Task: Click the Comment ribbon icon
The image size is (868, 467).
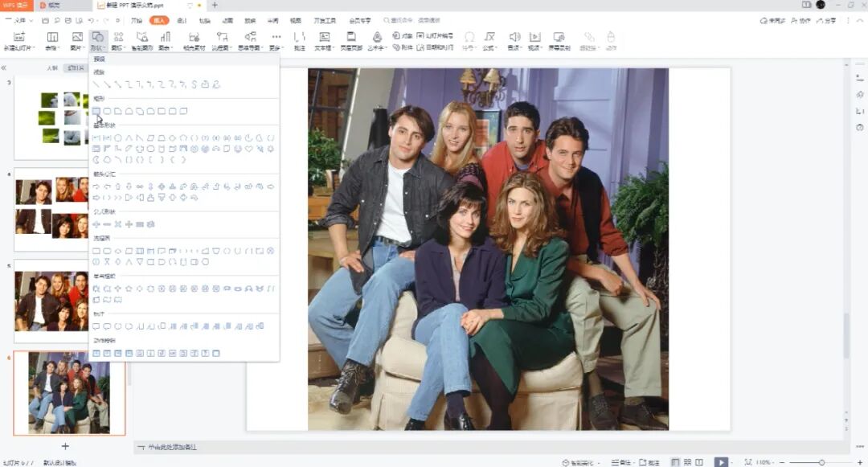Action: coord(300,41)
